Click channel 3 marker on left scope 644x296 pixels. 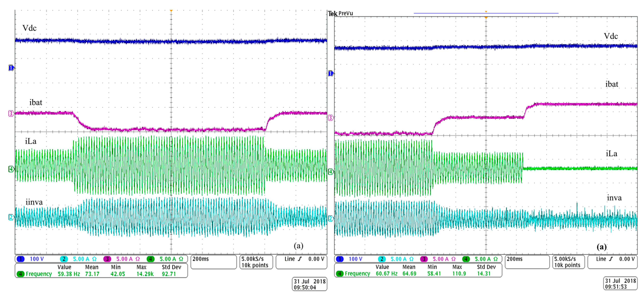click(x=11, y=113)
